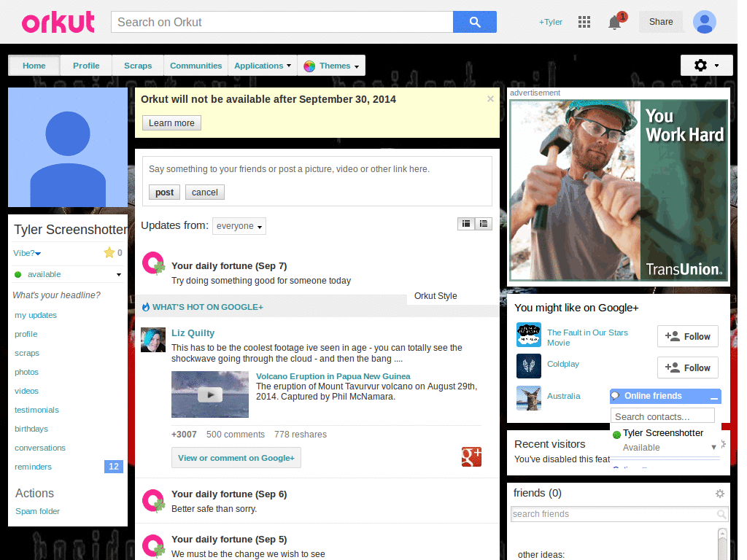Click the +Tyler link
The height and width of the screenshot is (560, 747).
[x=550, y=22]
